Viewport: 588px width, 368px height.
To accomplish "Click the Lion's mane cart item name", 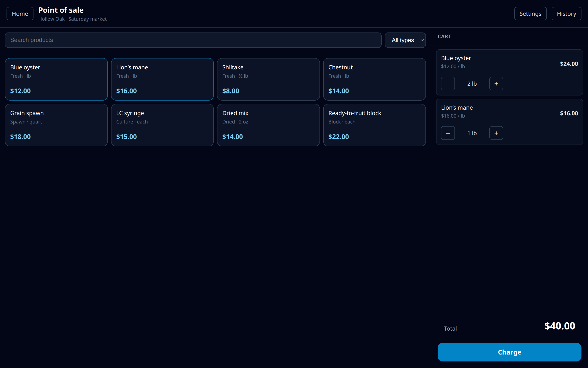I will click(457, 108).
